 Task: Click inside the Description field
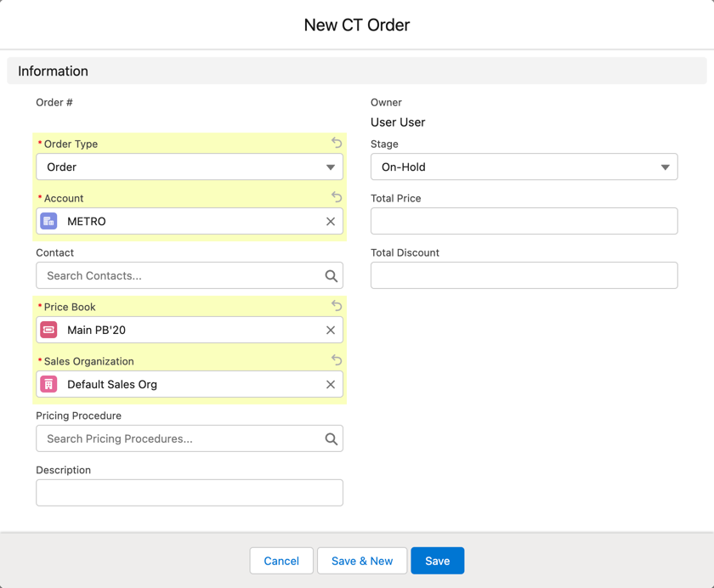click(x=189, y=493)
